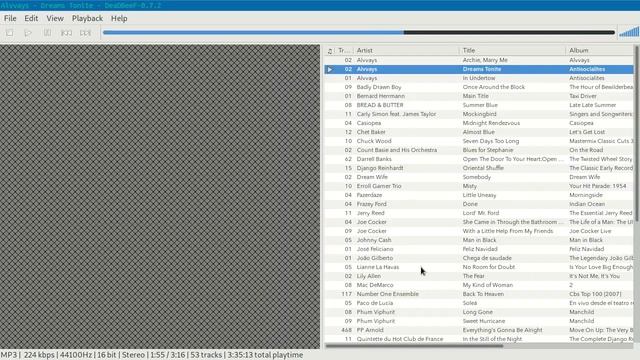Click the album art placeholder panel
The width and height of the screenshot is (640, 360).
point(160,196)
